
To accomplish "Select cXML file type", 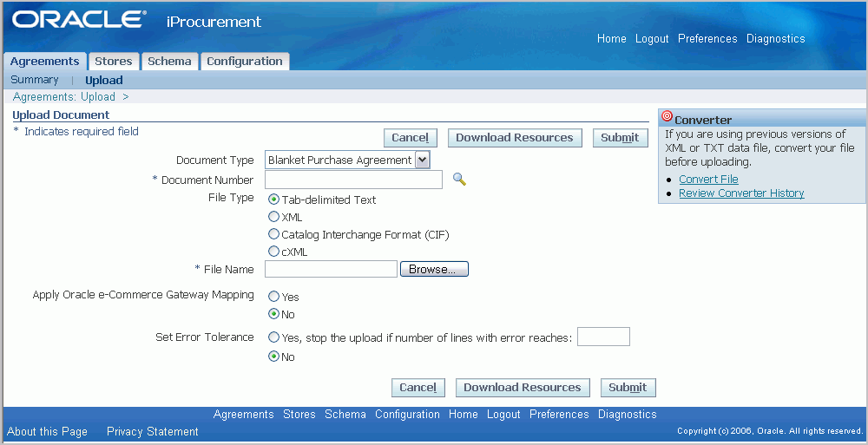I will [273, 251].
